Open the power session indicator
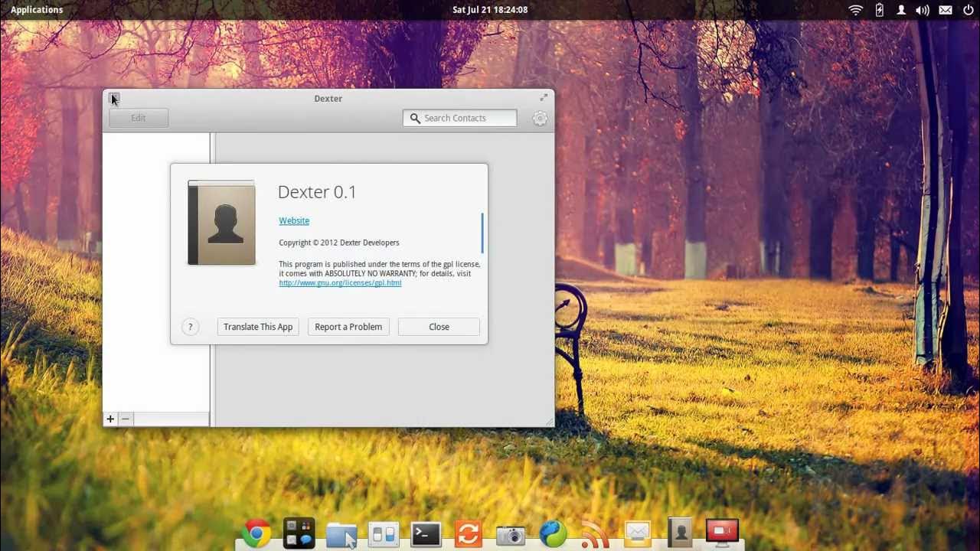 pos(968,10)
